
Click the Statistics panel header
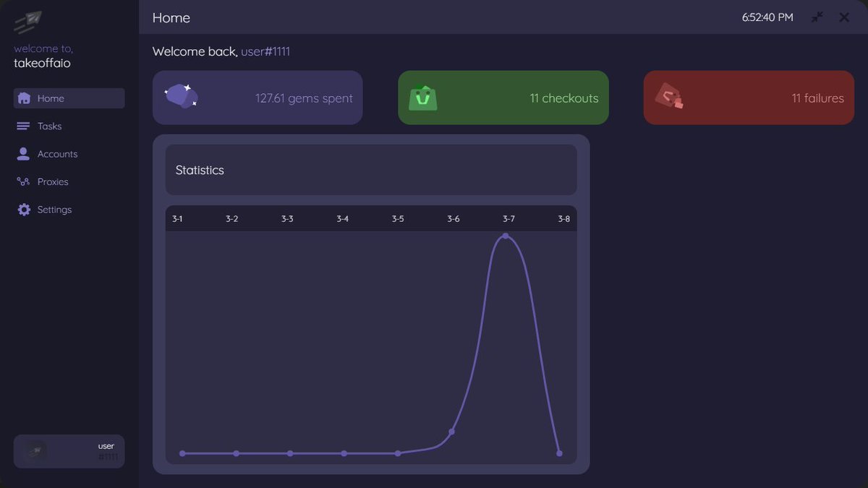point(371,170)
